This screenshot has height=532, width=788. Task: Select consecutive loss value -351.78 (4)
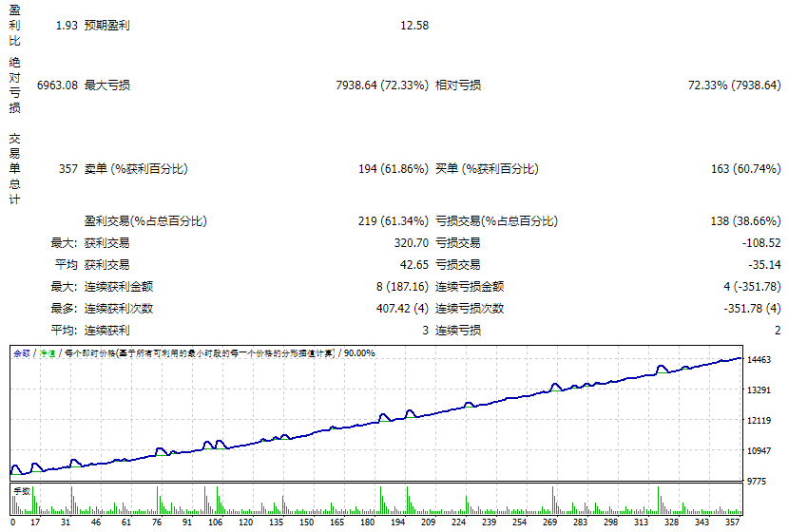(752, 309)
